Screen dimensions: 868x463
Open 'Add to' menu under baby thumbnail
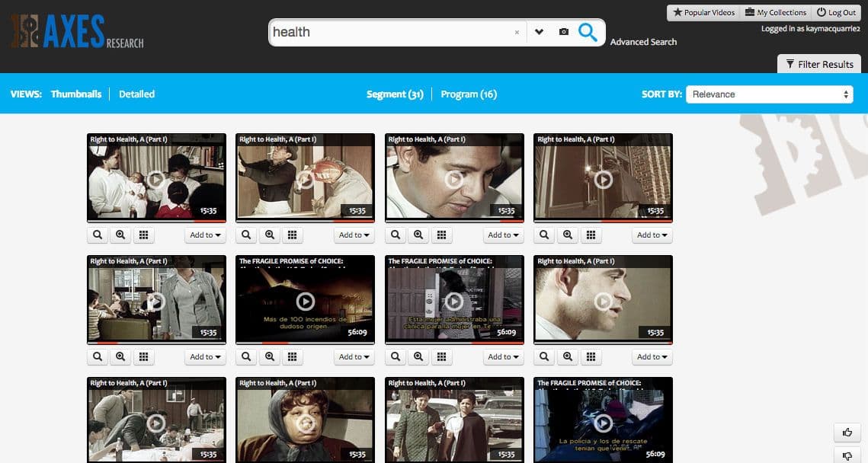point(205,235)
